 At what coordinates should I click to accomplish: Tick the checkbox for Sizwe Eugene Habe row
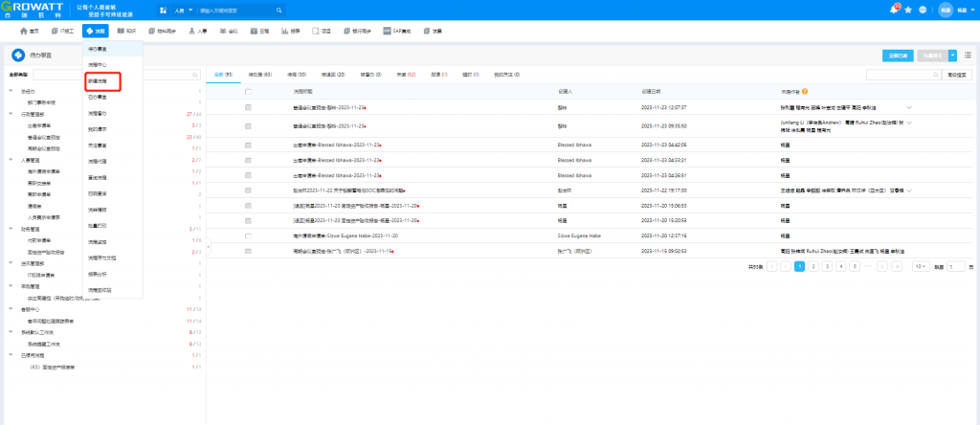248,235
